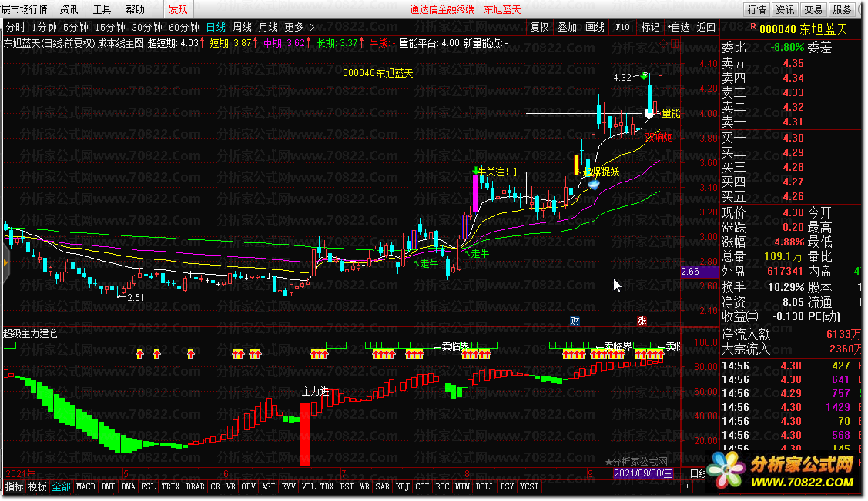This screenshot has height=501, width=868.
Task: Activate the 画线 drawing tool
Action: click(x=595, y=27)
